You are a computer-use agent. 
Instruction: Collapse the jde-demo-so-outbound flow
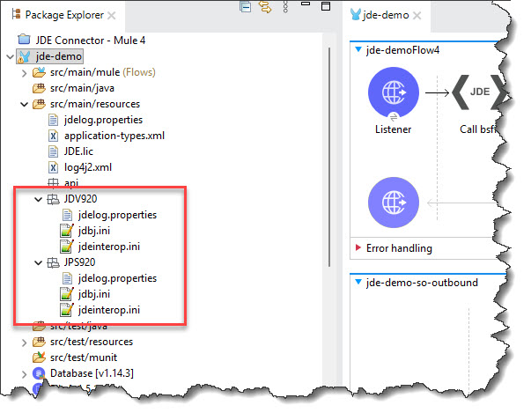tap(357, 282)
